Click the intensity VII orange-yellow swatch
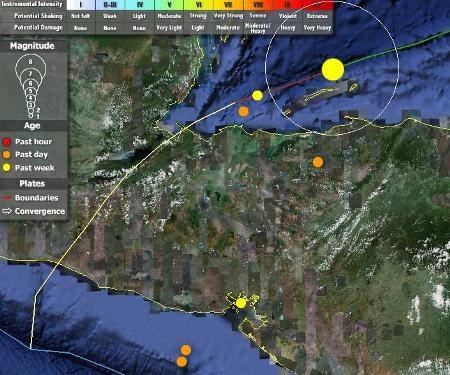 coord(228,5)
